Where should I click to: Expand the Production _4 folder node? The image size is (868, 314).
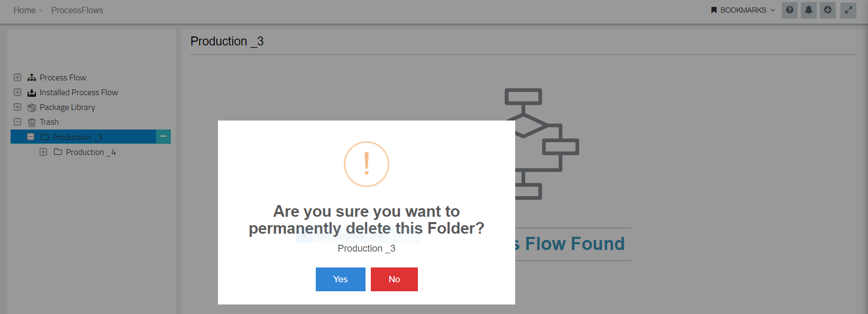tap(43, 152)
